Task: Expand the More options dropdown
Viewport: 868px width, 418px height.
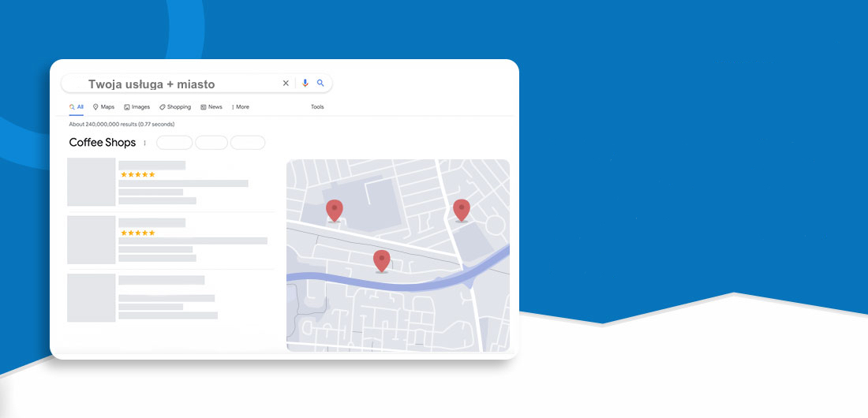Action: (240, 106)
